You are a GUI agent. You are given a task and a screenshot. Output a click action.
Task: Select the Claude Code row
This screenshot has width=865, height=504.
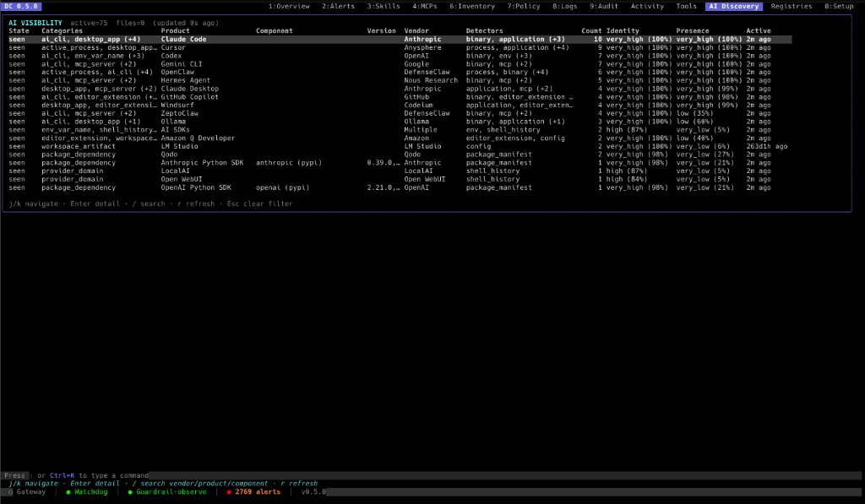click(x=400, y=39)
